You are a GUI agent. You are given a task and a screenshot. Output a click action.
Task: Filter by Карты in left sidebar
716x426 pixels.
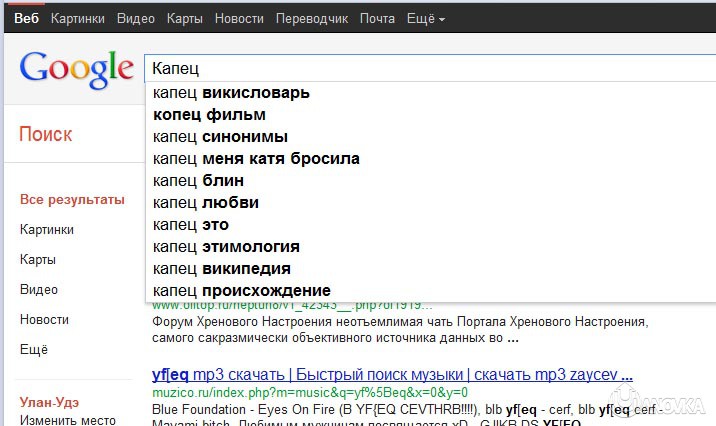pyautogui.click(x=38, y=259)
